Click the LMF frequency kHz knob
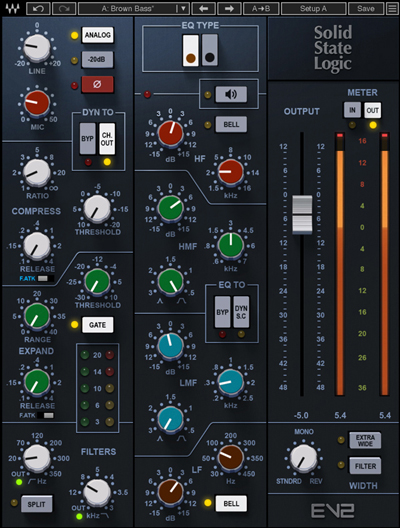Image resolution: width=400 pixels, height=528 pixels. (230, 382)
